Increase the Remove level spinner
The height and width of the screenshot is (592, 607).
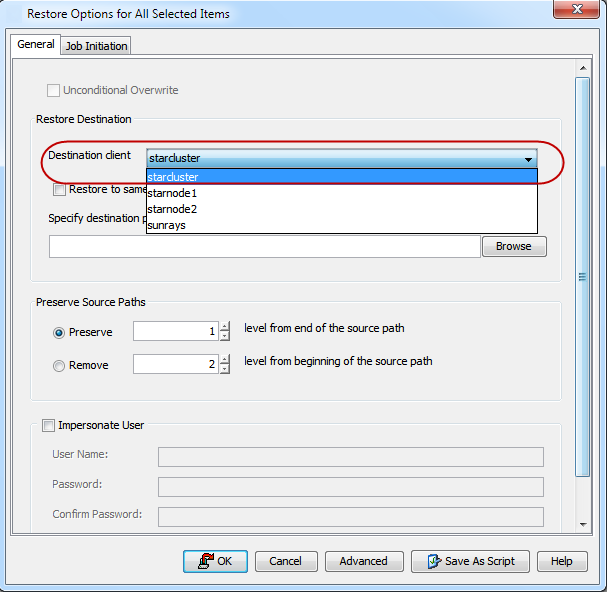coord(225,359)
